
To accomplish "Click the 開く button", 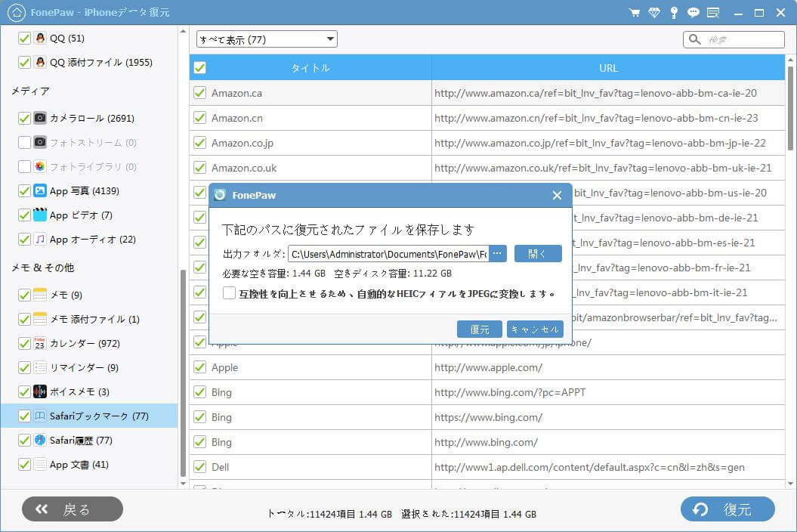I will point(538,253).
